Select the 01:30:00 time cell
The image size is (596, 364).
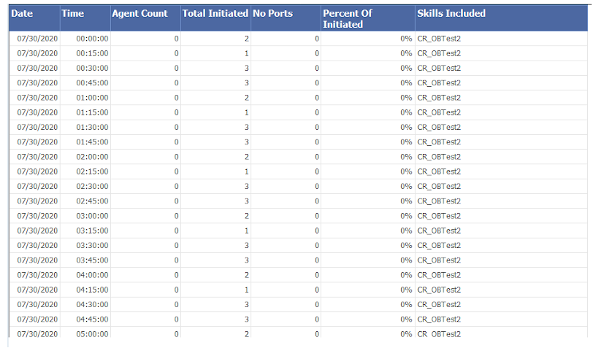[x=85, y=128]
